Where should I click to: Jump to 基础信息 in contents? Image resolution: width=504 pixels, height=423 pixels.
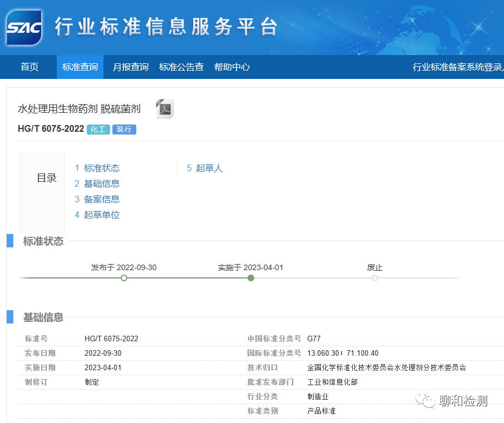tap(101, 183)
